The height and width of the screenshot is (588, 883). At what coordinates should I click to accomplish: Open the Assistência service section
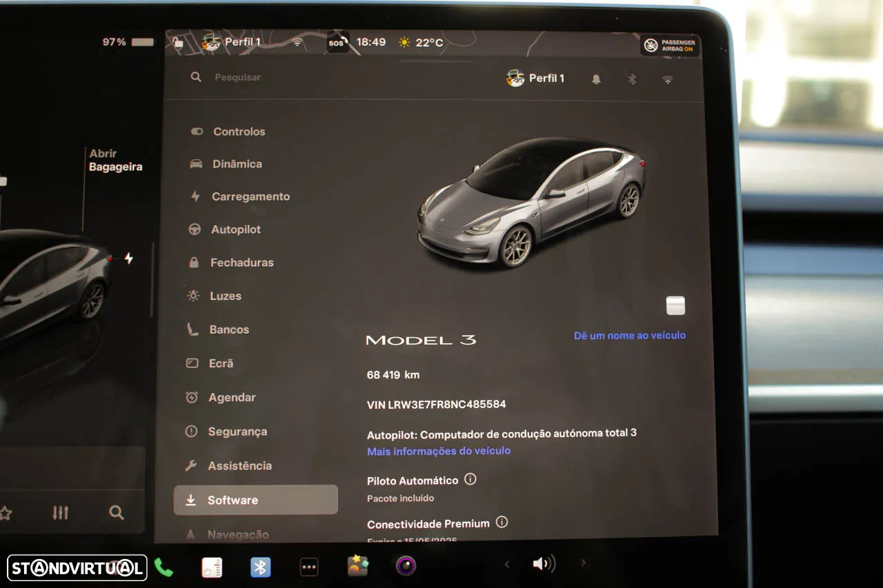(228, 466)
